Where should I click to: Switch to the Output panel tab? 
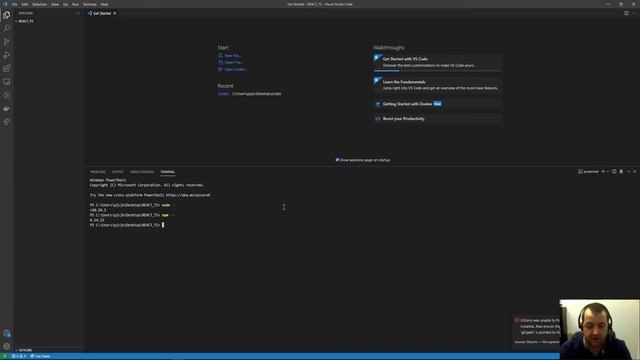118,172
